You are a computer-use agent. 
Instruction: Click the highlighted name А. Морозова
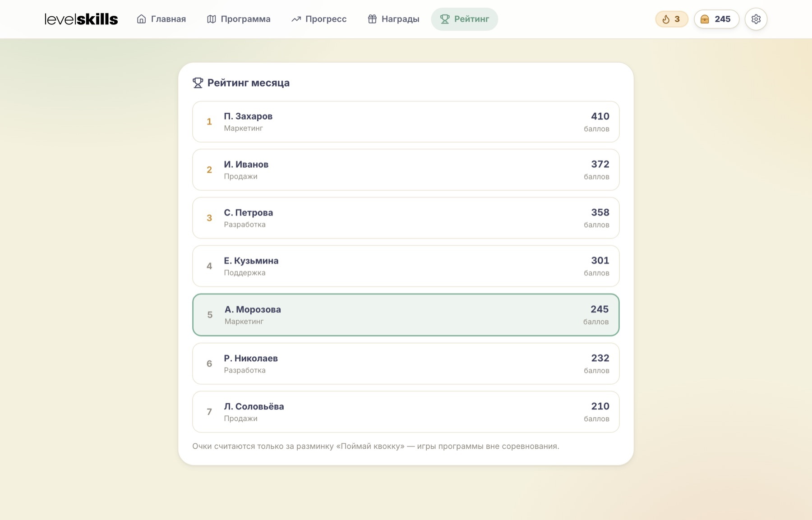click(x=253, y=309)
